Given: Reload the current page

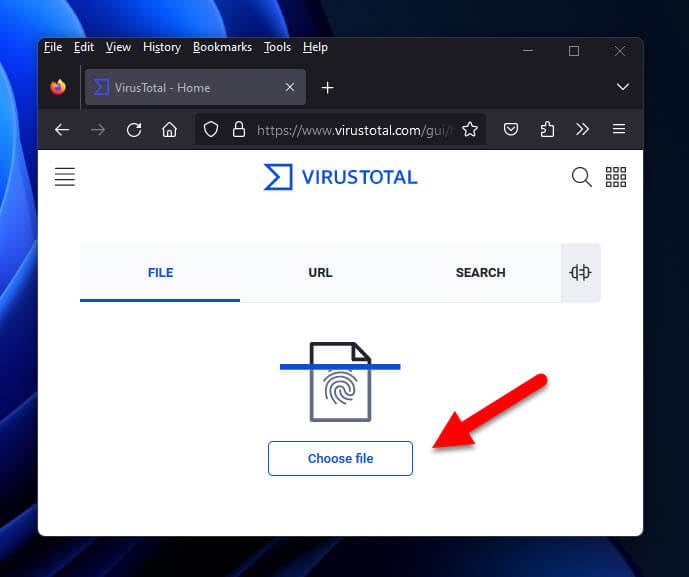Looking at the screenshot, I should 134,130.
